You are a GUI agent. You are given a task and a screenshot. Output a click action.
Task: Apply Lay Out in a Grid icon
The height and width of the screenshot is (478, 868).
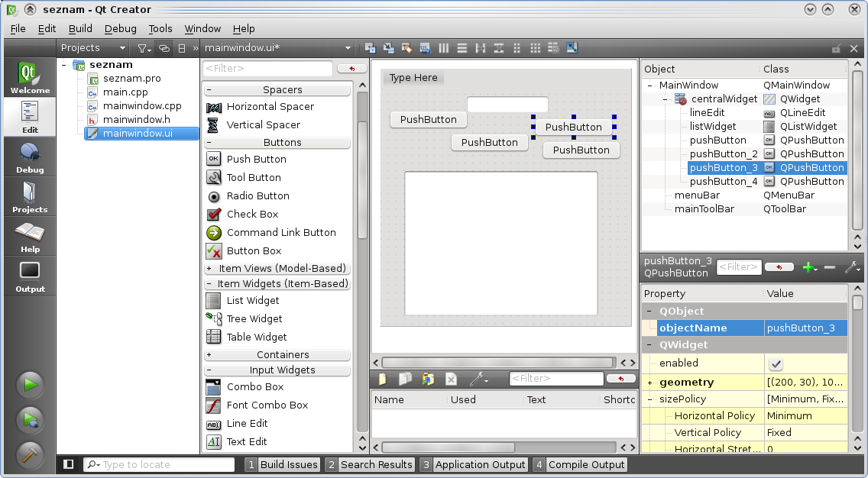pyautogui.click(x=536, y=48)
